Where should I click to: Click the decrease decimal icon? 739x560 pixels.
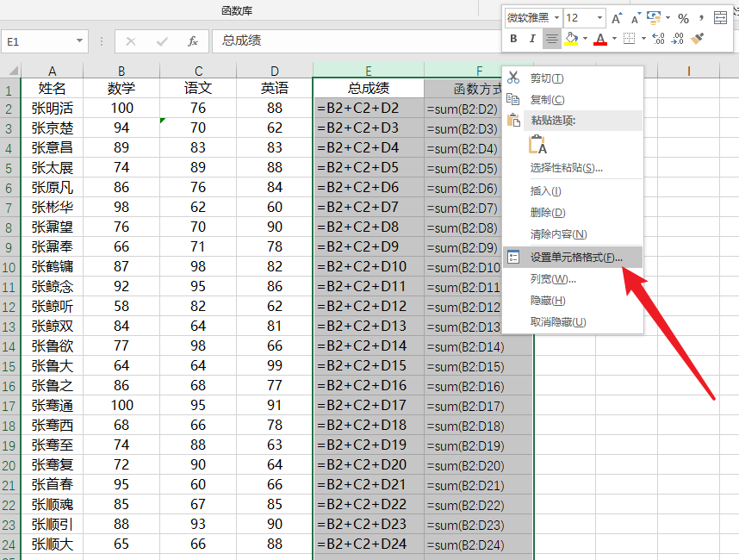[x=677, y=39]
